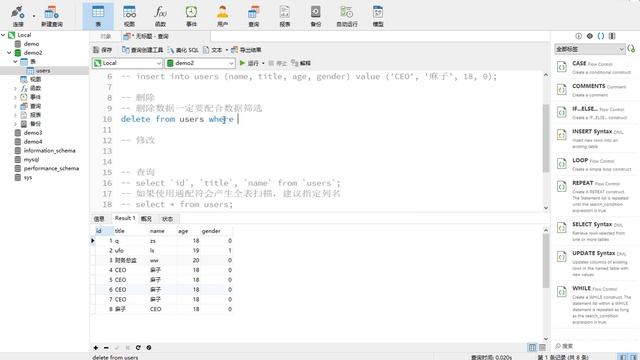Collapse the Local connection node
This screenshot has height=360, width=640.
tap(3, 35)
